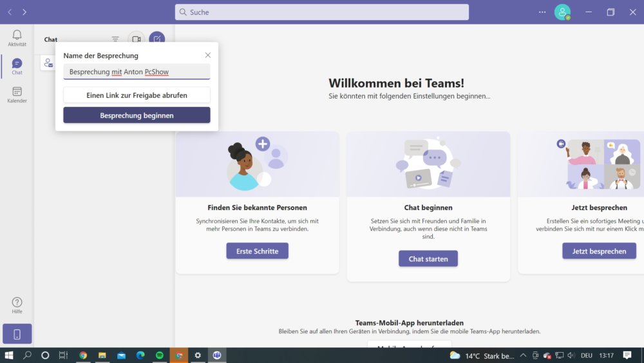Screen dimensions: 644x363
Task: Click Einen Link zur Freigabe abrufen
Action: (137, 95)
